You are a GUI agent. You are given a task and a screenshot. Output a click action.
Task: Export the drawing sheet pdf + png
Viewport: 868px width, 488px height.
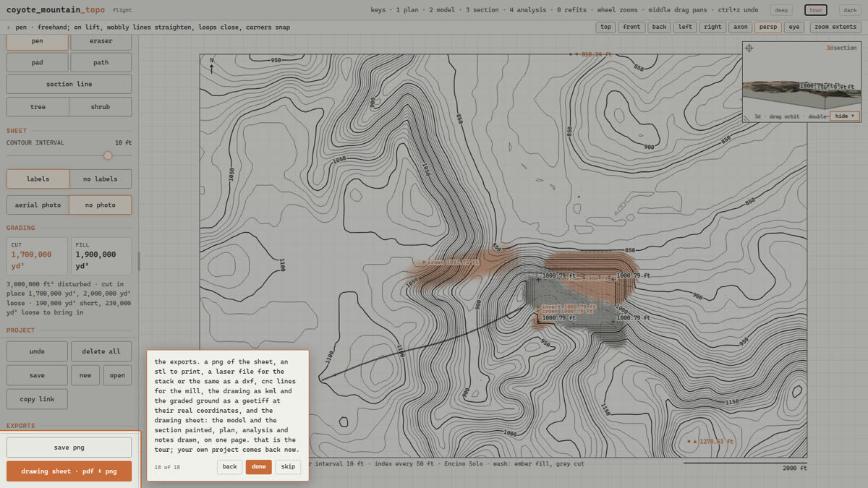(69, 471)
